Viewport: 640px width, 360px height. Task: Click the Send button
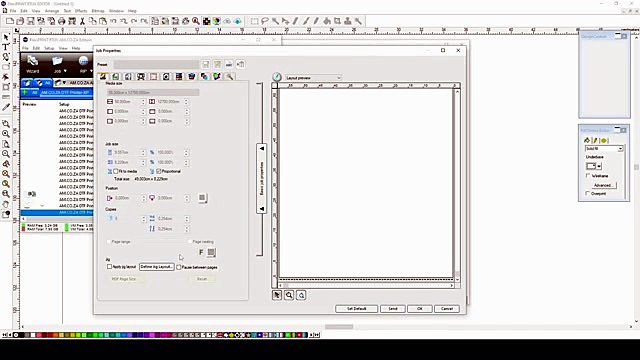(393, 309)
